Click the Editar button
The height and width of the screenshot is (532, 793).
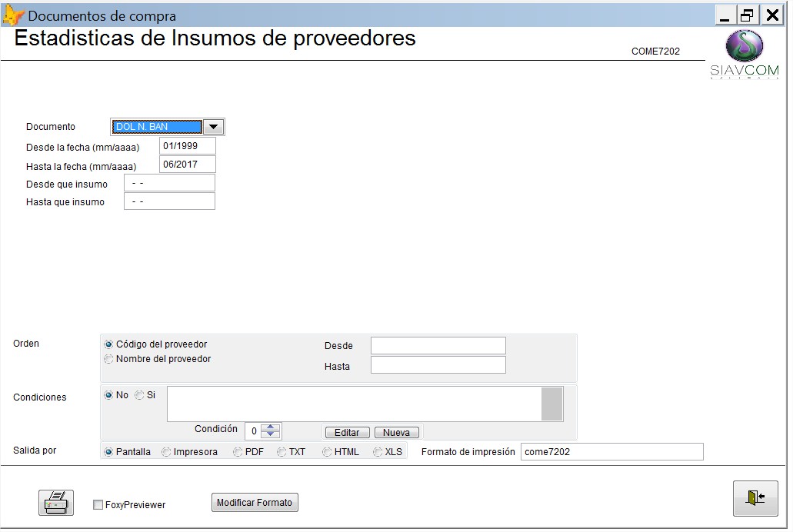[x=347, y=432]
